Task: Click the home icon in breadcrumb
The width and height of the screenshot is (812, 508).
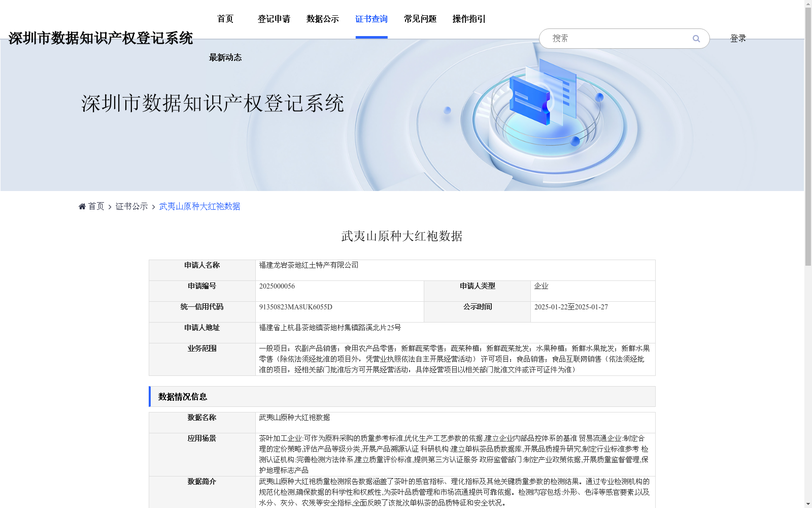Action: click(x=82, y=206)
